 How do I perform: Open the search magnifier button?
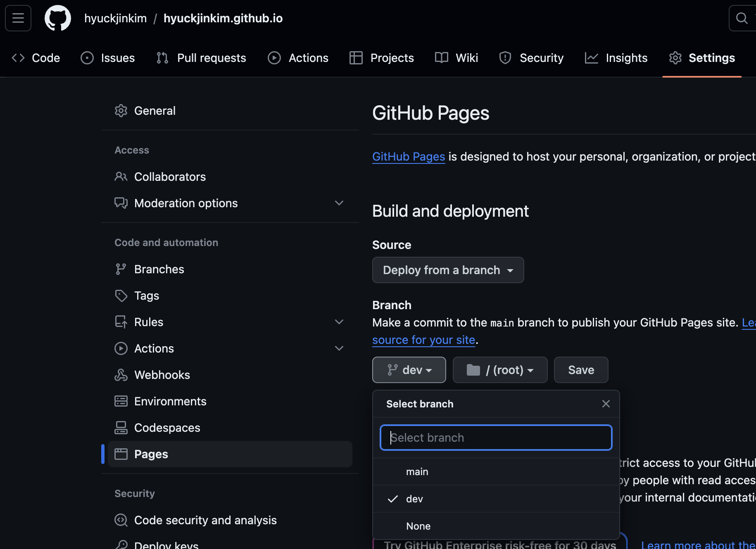pyautogui.click(x=742, y=18)
